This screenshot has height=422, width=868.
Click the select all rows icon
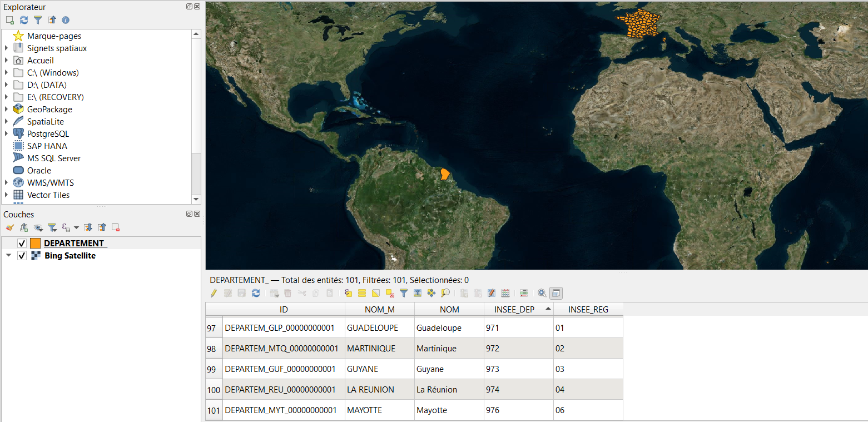pos(361,293)
